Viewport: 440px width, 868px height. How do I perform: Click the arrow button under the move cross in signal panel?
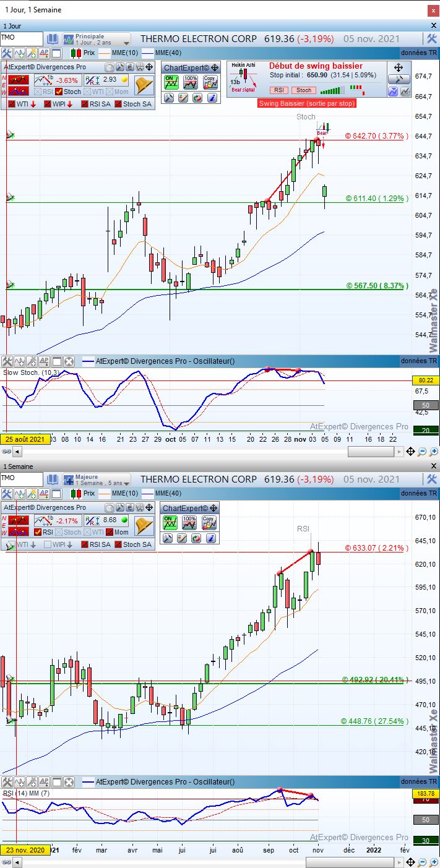tap(399, 79)
